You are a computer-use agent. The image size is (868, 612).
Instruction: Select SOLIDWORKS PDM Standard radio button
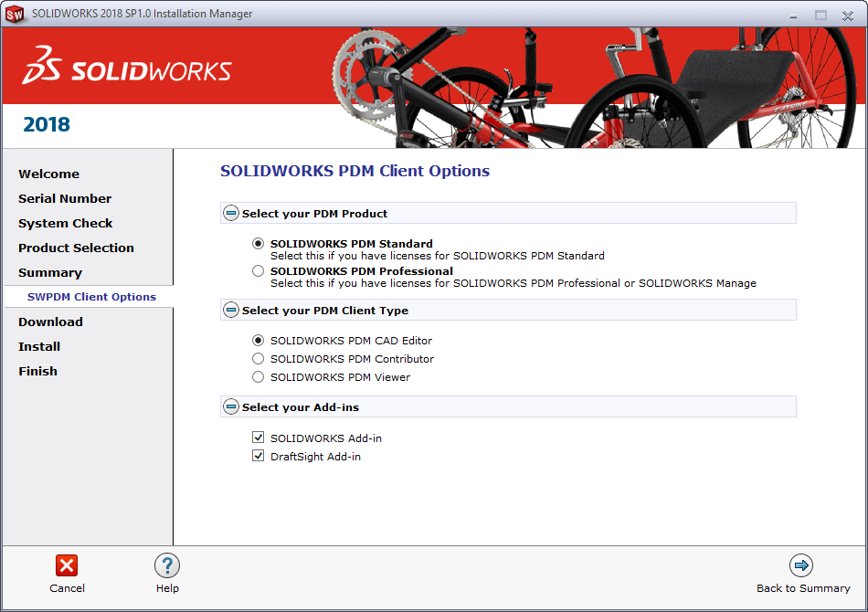coord(258,244)
